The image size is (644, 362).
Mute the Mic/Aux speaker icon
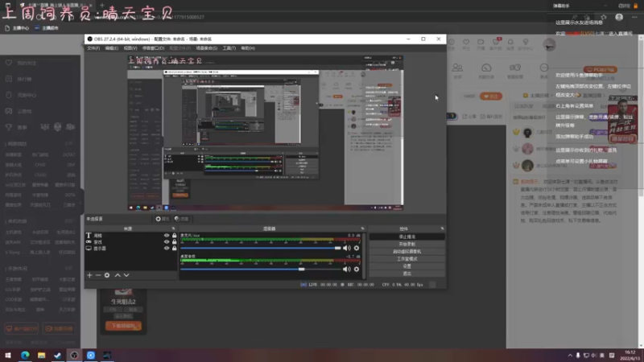click(347, 248)
